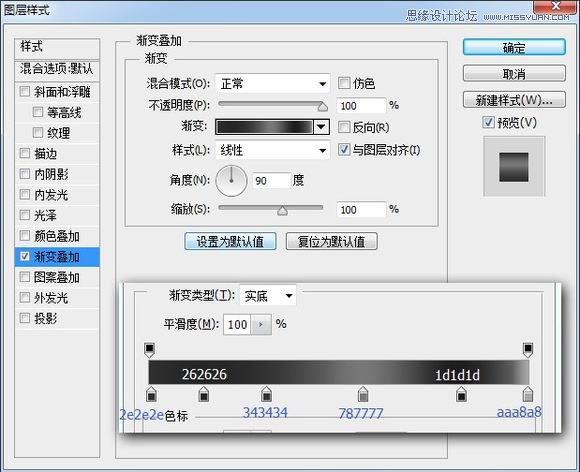Select 外发光 label in list
This screenshot has width=580, height=472.
pyautogui.click(x=51, y=297)
